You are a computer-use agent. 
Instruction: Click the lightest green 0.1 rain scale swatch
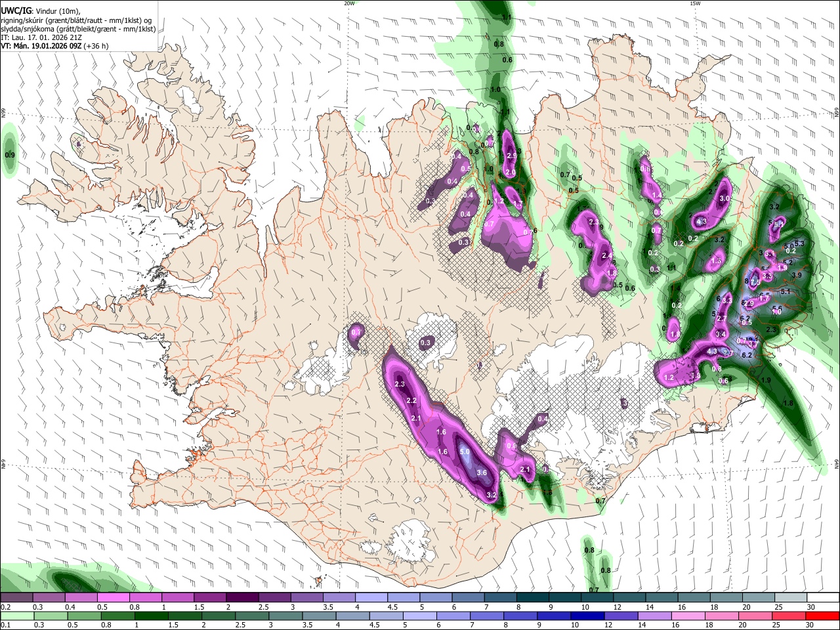point(17,616)
